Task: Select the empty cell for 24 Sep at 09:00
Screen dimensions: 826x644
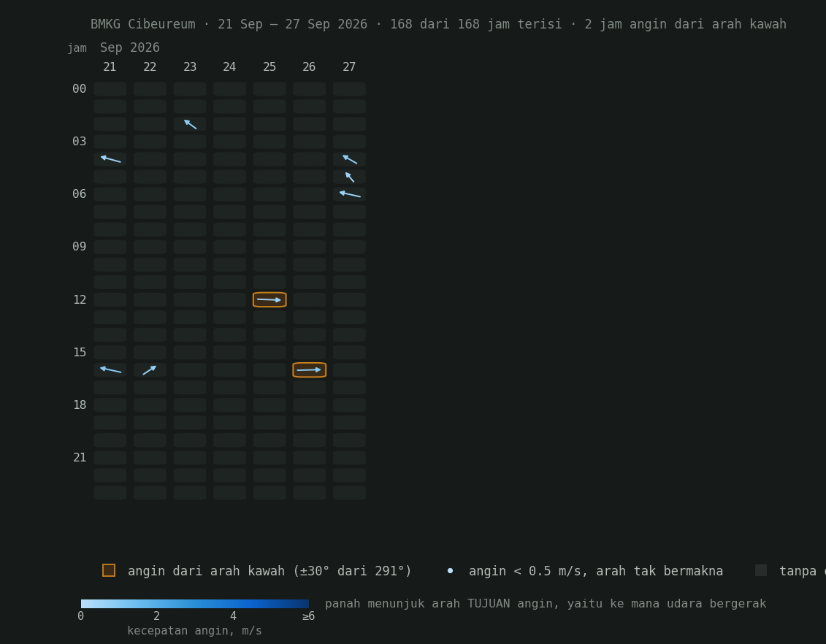Action: point(229,247)
